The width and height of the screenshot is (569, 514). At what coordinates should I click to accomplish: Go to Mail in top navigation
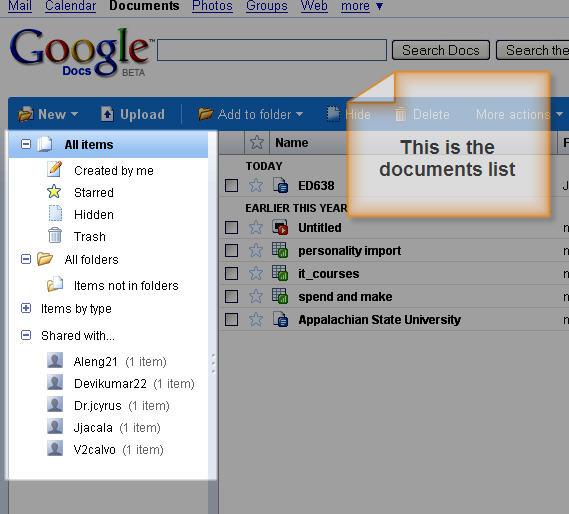(x=20, y=6)
